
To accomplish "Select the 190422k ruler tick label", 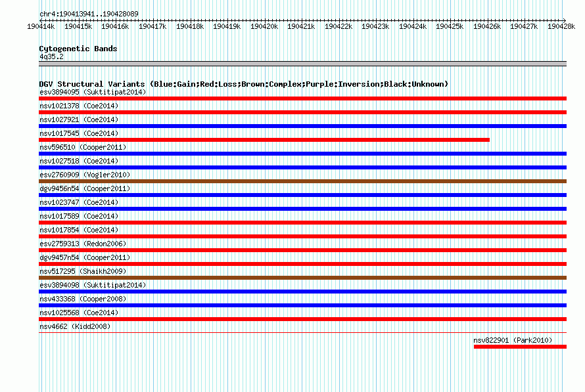I will (339, 26).
